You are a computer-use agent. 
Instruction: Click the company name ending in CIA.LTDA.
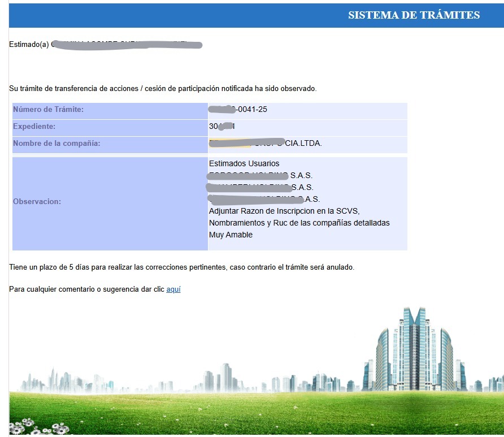[x=265, y=143]
